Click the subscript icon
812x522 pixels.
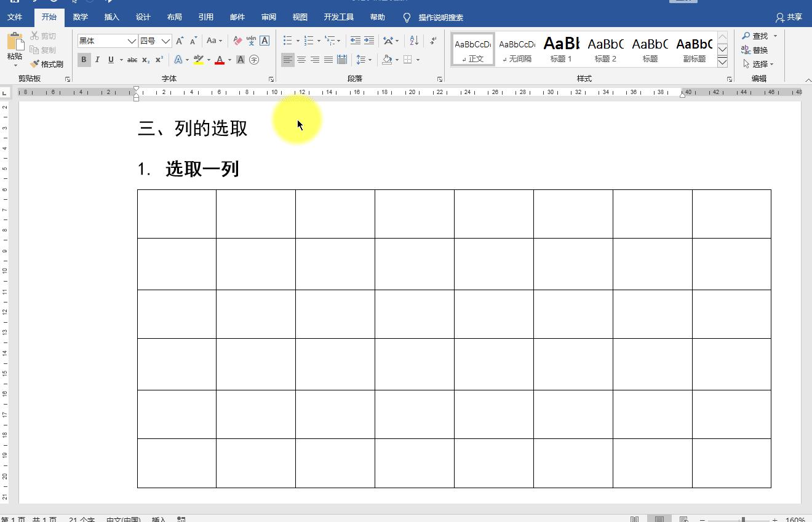point(146,60)
